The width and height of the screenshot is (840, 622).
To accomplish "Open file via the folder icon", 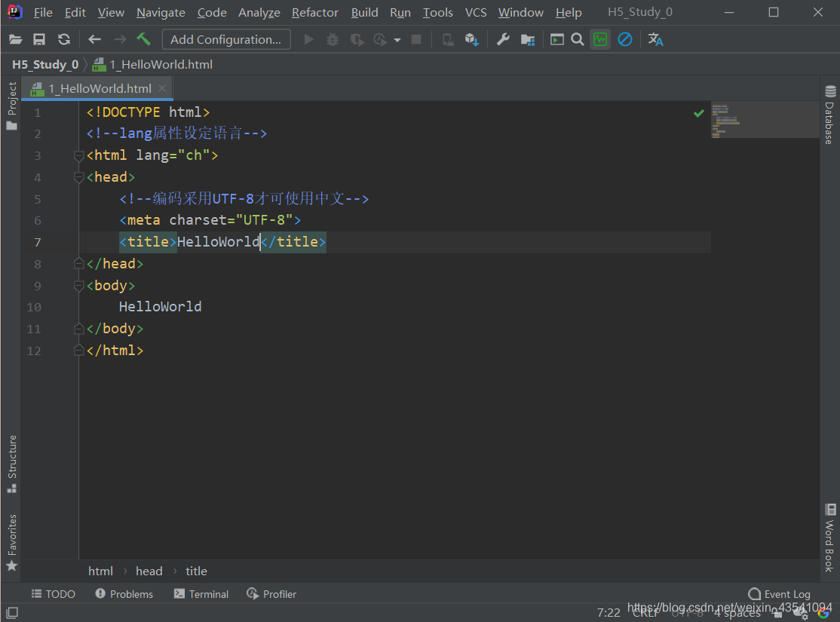I will (16, 39).
